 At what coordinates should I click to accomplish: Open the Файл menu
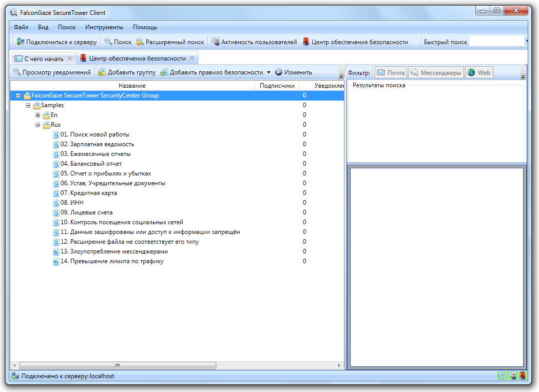click(21, 27)
